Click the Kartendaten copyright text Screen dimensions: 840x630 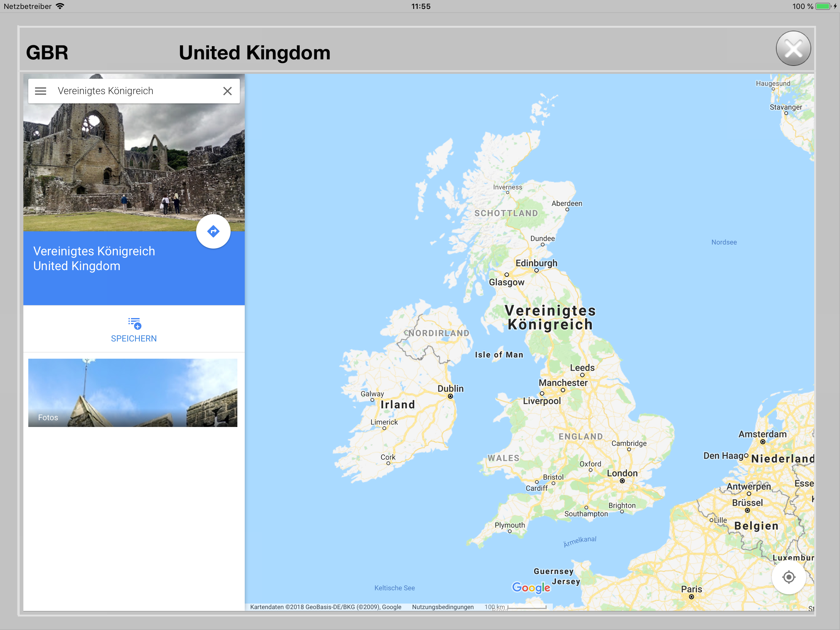tap(325, 607)
